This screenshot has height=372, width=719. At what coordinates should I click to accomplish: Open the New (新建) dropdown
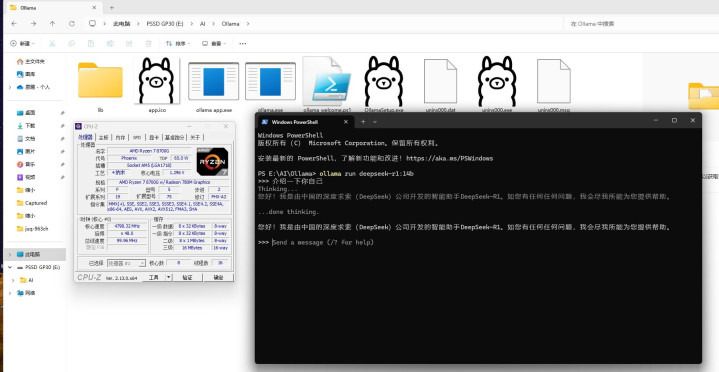(22, 44)
